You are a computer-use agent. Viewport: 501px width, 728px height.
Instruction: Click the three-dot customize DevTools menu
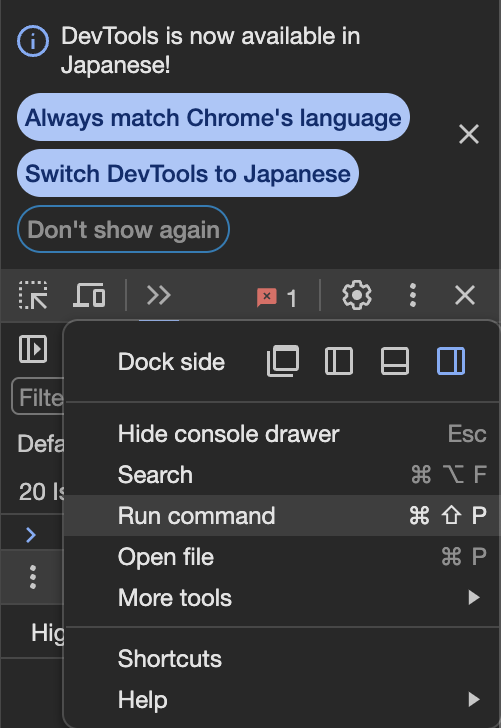[x=413, y=295]
